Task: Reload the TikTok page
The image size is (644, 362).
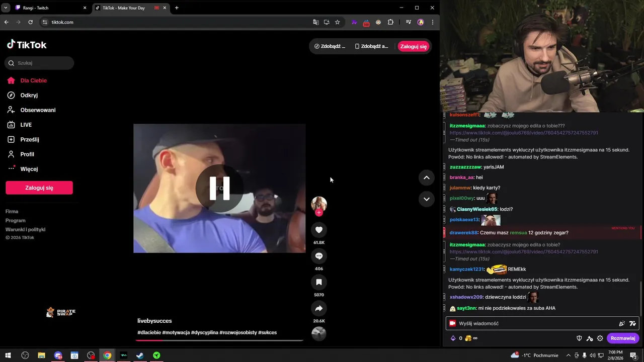Action: point(30,22)
